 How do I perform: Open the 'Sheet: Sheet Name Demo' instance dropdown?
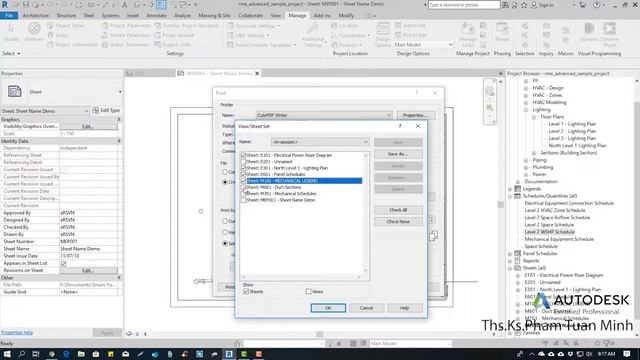[x=45, y=111]
